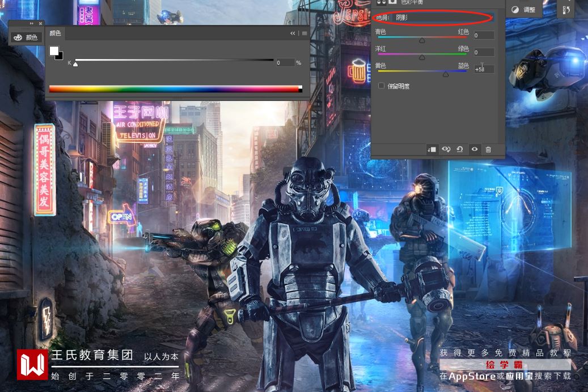The image size is (588, 392).
Task: Click the 绿色 label
Action: pos(463,48)
